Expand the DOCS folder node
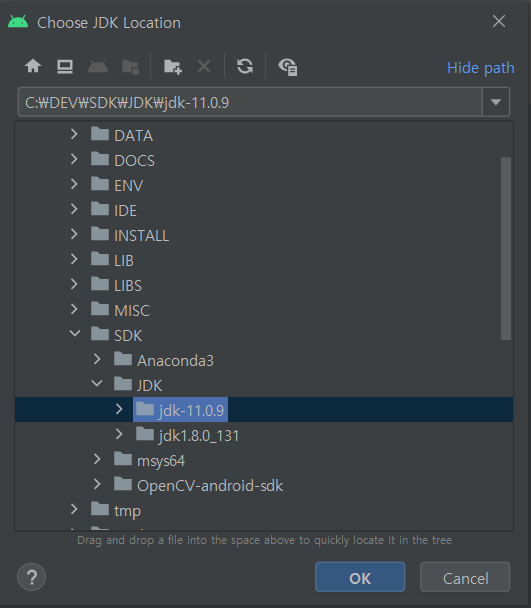The height and width of the screenshot is (608, 531). click(74, 159)
